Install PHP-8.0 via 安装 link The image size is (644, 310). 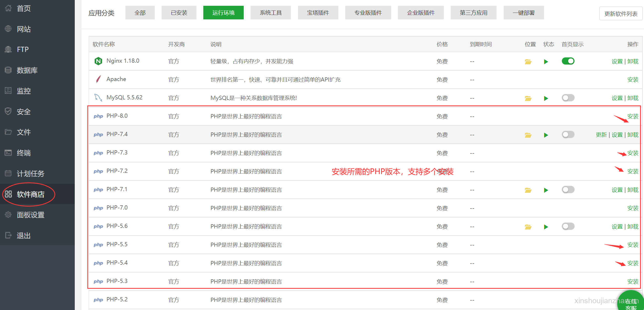point(633,116)
